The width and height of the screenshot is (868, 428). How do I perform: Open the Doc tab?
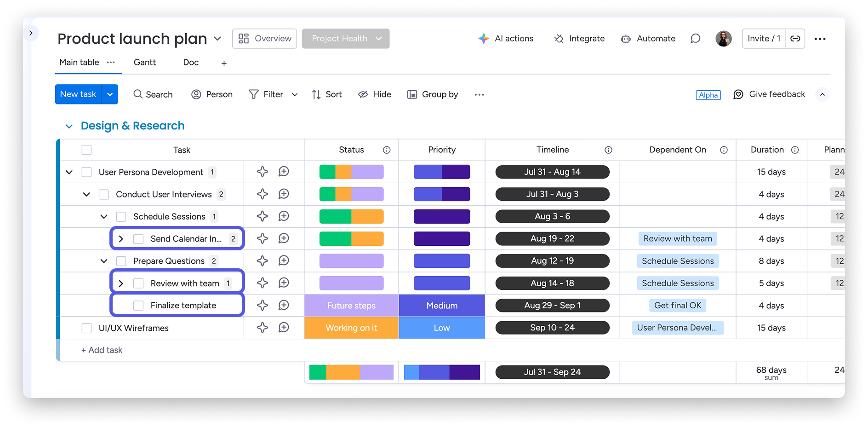[191, 62]
